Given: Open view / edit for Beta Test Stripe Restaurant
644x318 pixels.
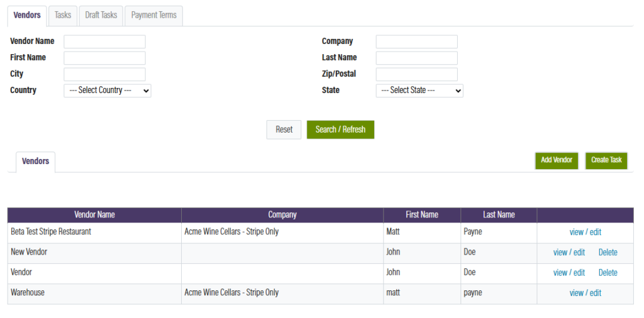Looking at the screenshot, I should (585, 232).
